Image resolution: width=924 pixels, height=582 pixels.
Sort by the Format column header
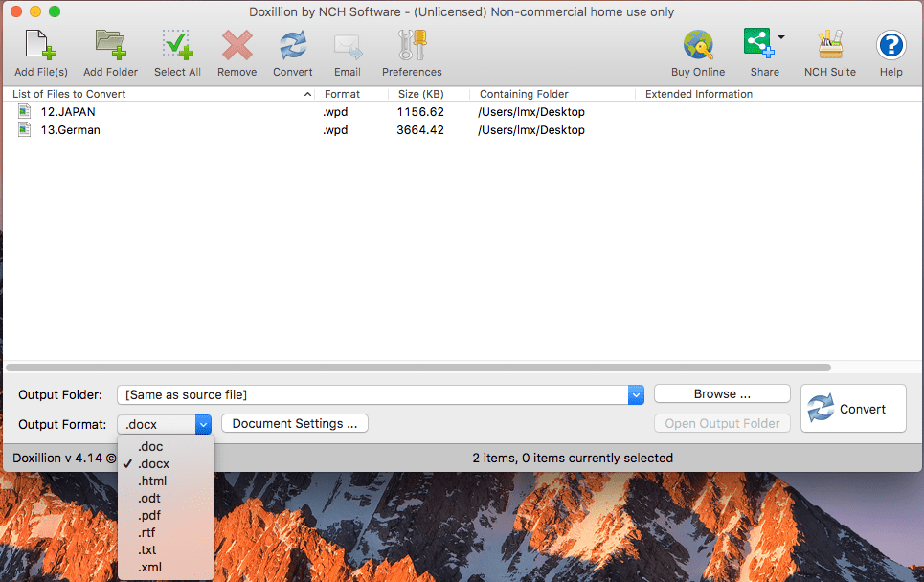point(351,94)
